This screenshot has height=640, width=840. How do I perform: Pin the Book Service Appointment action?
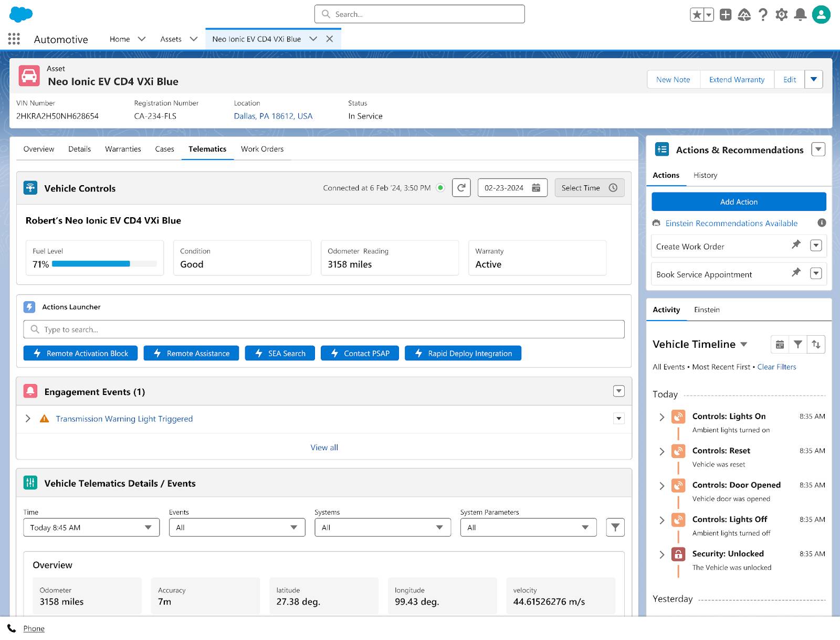click(x=796, y=272)
